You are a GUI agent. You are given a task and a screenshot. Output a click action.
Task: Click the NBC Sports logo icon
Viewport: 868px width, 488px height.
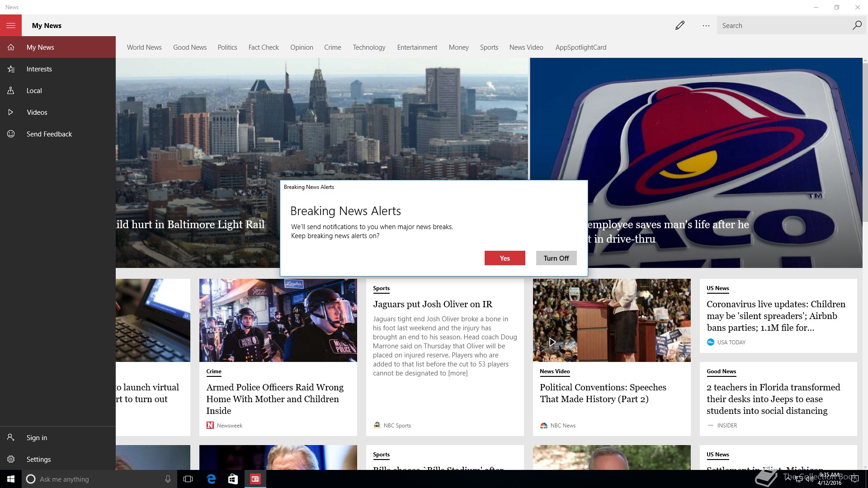click(x=377, y=425)
